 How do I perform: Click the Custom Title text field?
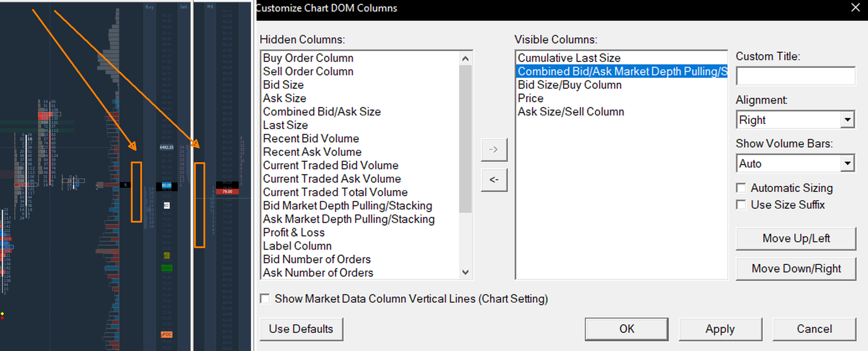coord(795,76)
